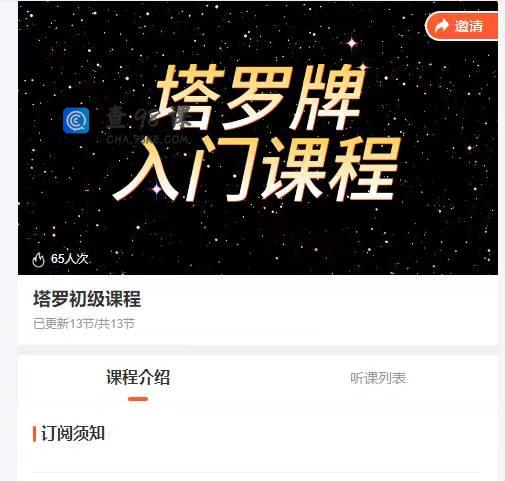This screenshot has height=481, width=505.
Task: Click the course title 塔罗初级课程
Action: coord(87,299)
